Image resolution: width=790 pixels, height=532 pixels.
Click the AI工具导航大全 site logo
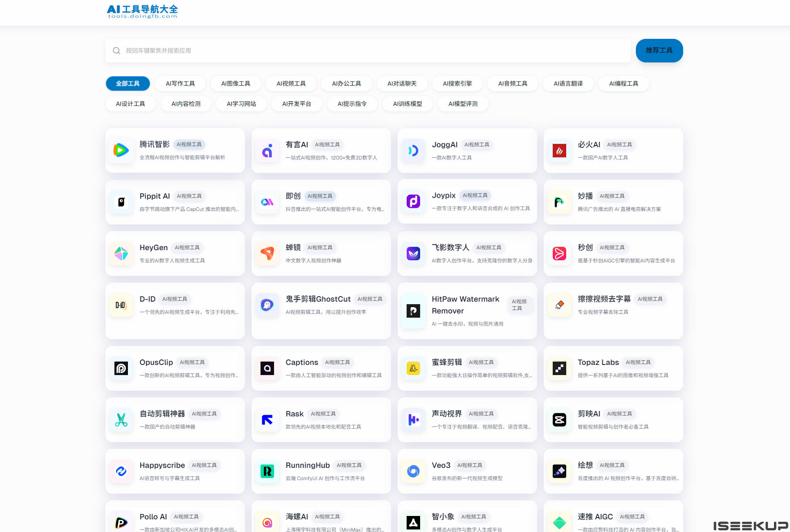142,11
